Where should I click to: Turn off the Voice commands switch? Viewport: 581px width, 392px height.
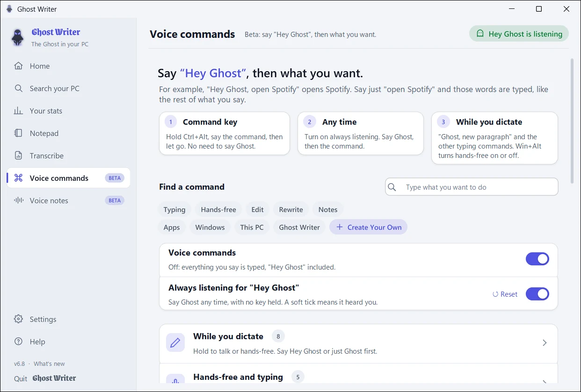pyautogui.click(x=537, y=259)
